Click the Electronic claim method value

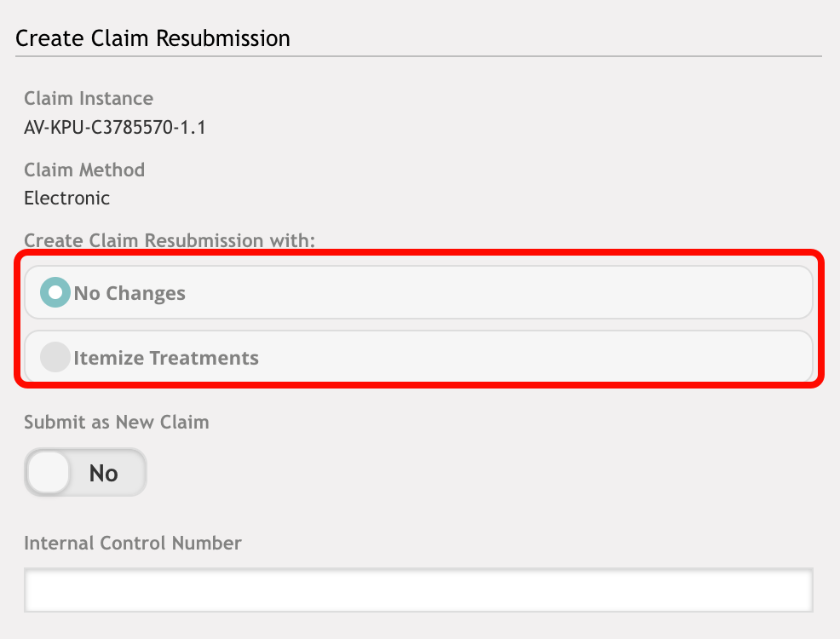[x=67, y=199]
